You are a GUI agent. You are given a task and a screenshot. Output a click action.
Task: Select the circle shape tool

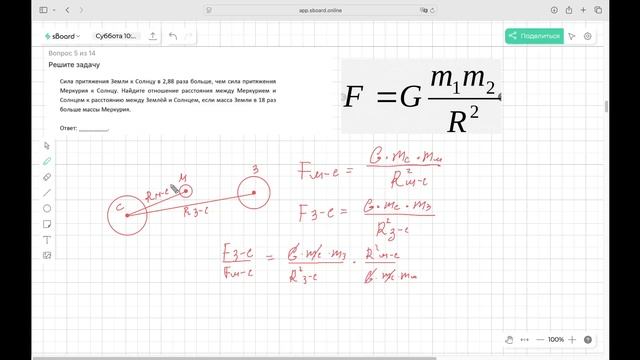pos(47,209)
